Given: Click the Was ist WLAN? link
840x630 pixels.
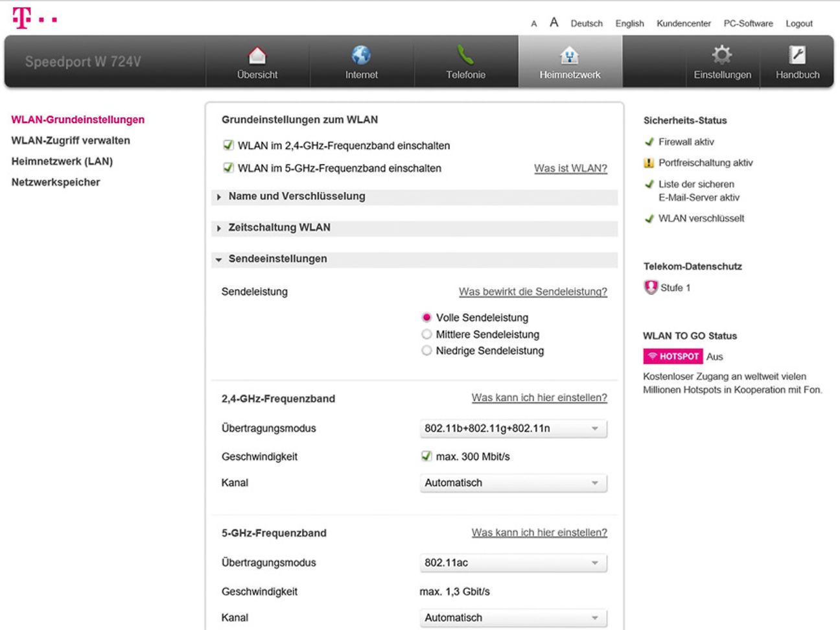Looking at the screenshot, I should (570, 169).
